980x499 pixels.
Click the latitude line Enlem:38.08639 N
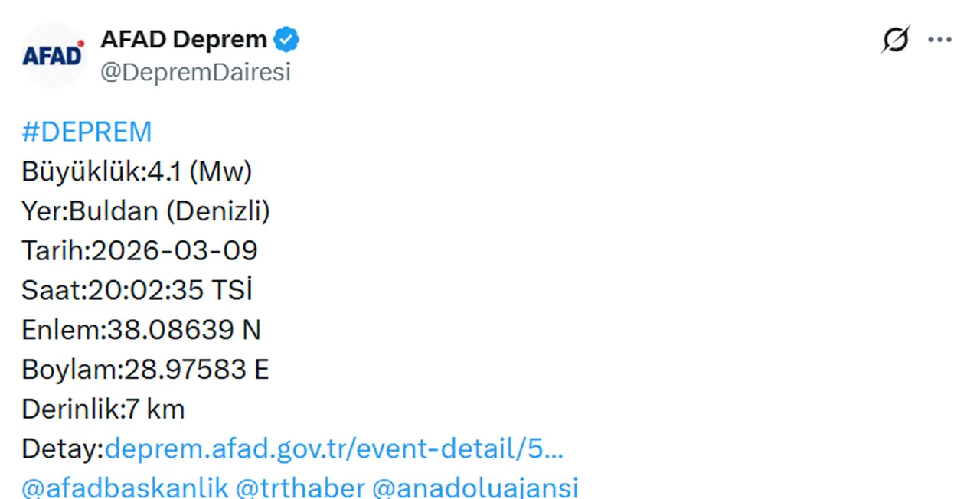pyautogui.click(x=142, y=330)
